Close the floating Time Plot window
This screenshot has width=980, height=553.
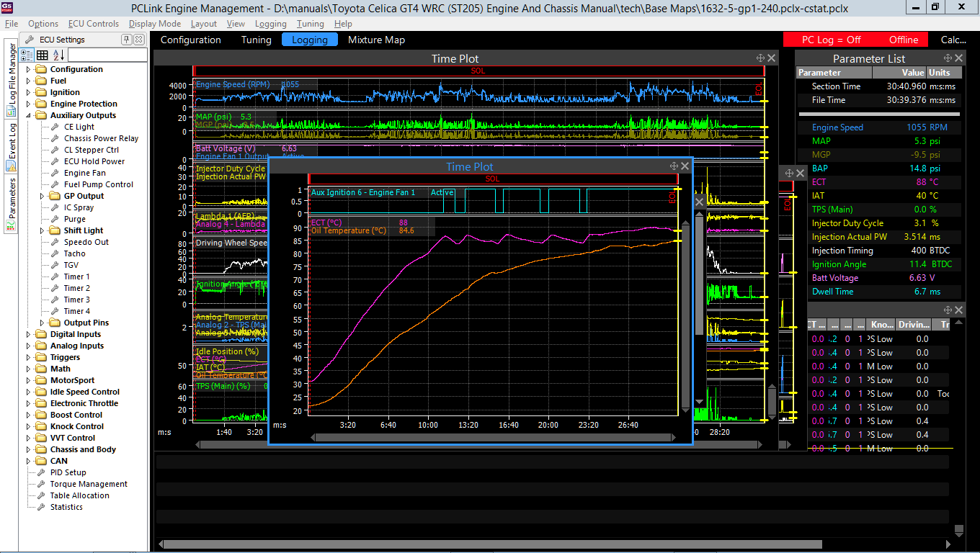click(x=685, y=166)
